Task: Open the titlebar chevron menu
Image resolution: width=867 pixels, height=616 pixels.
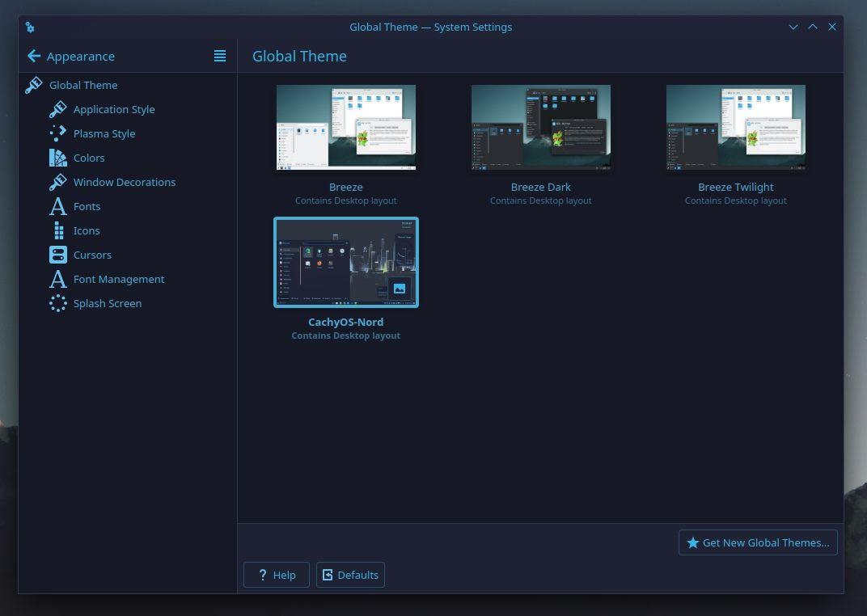Action: pos(793,27)
